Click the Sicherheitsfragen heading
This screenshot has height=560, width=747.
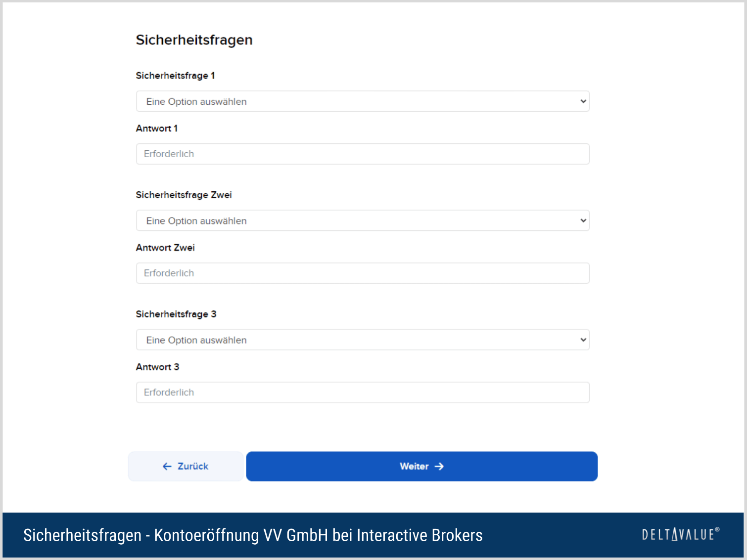[x=194, y=40]
